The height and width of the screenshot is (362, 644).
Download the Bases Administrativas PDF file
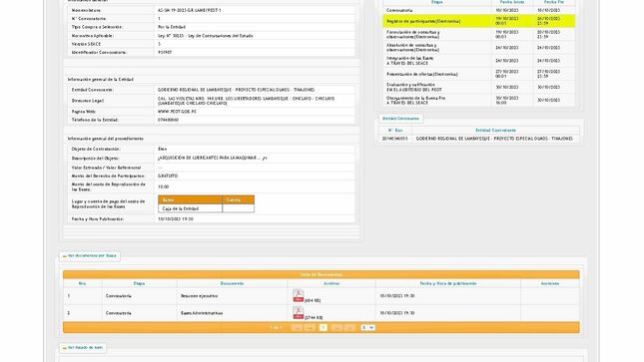(299, 312)
